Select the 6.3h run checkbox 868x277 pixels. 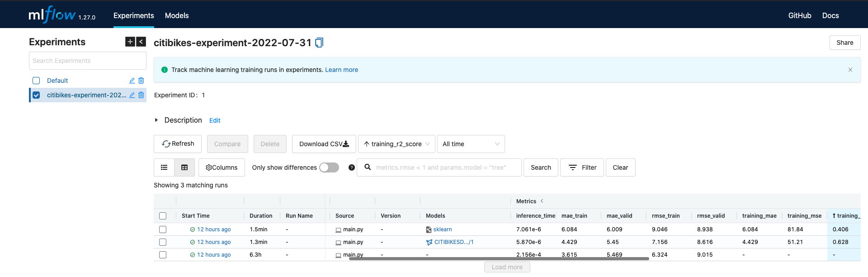coord(163,255)
